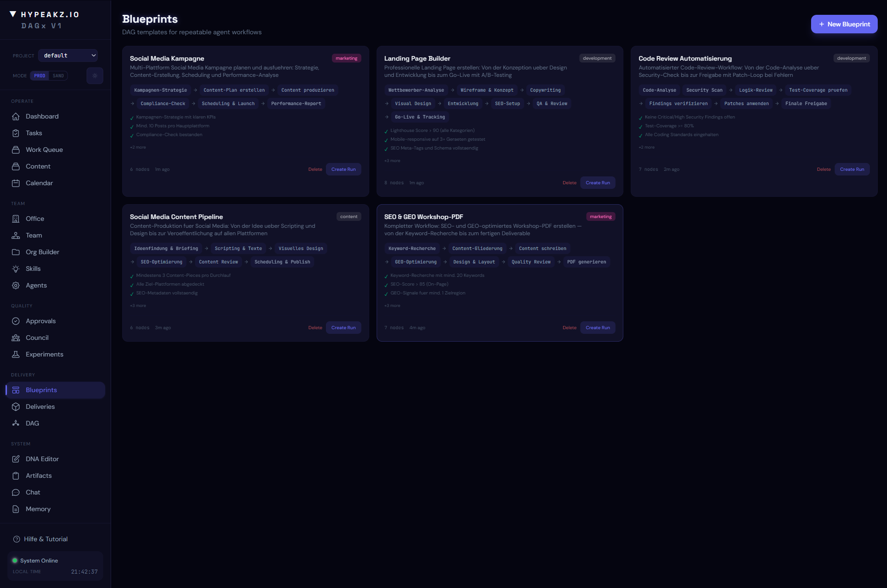Open the project selector showing default
The image size is (887, 588).
(68, 55)
